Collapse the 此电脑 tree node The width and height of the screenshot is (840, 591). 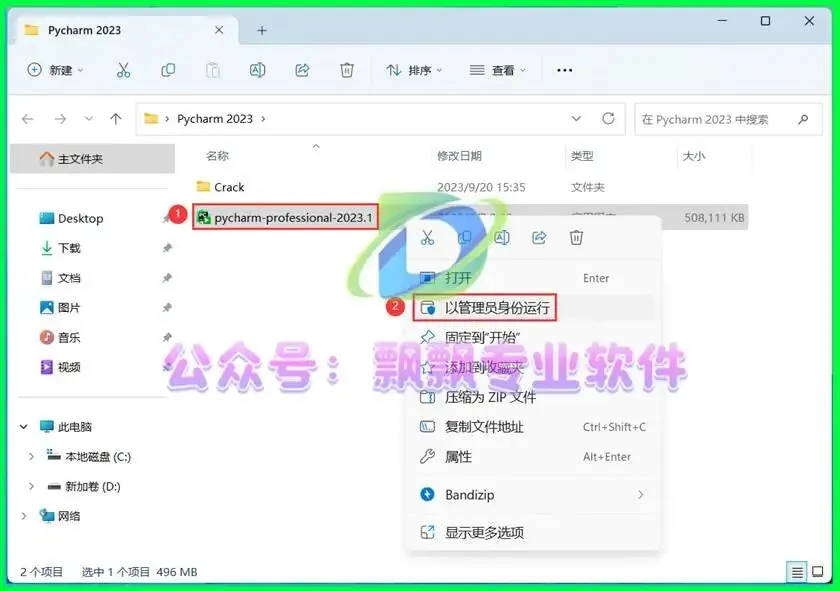pos(24,427)
